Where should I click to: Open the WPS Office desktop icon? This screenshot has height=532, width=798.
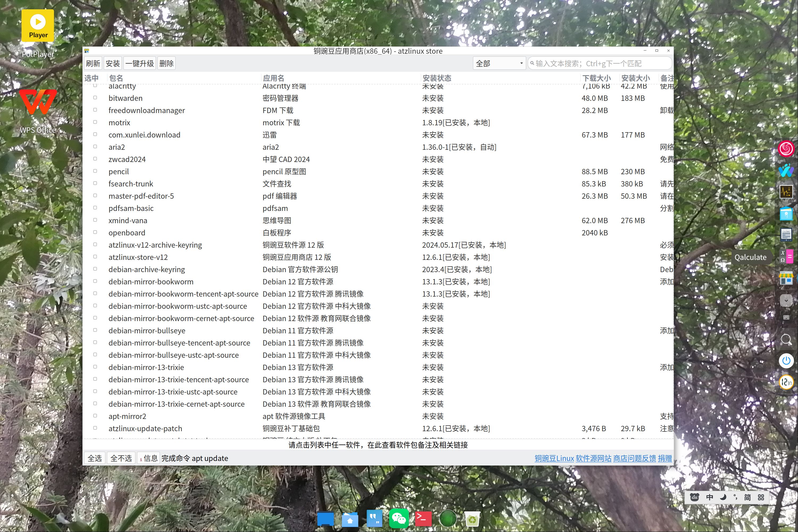38,111
